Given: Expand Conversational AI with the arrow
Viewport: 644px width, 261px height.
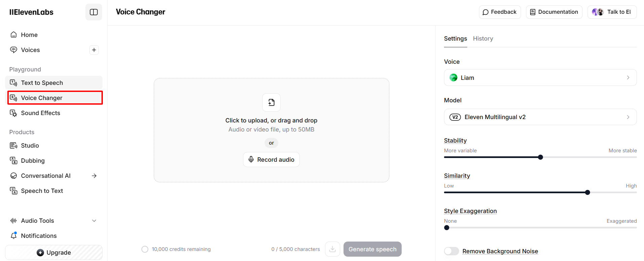Looking at the screenshot, I should point(94,176).
